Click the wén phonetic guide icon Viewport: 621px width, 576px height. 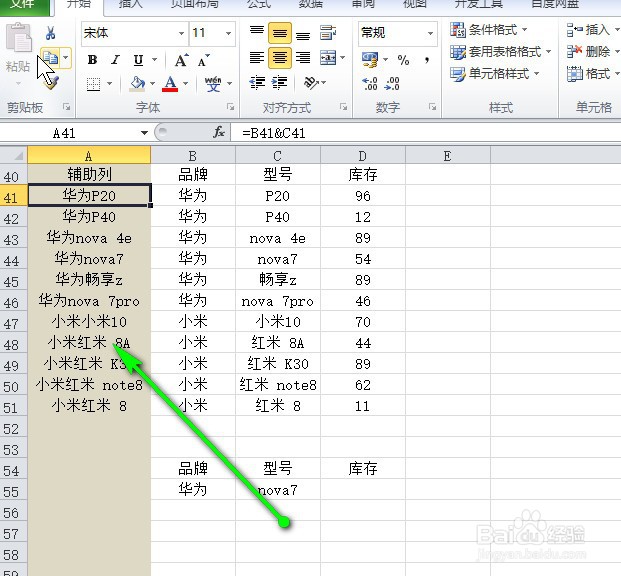tap(213, 84)
